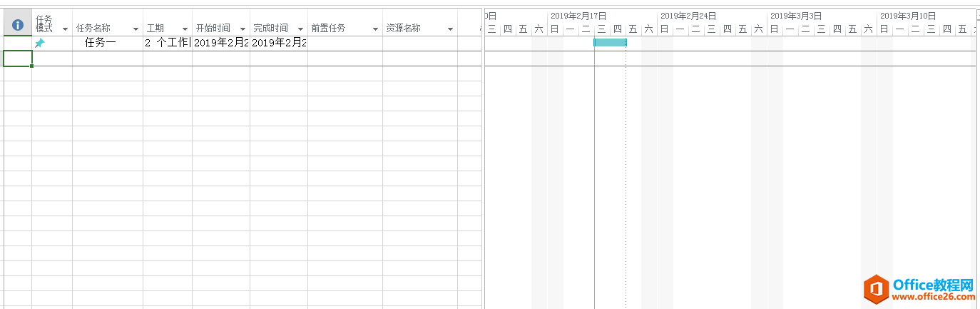Select the 任务一 task name cell

[108, 44]
